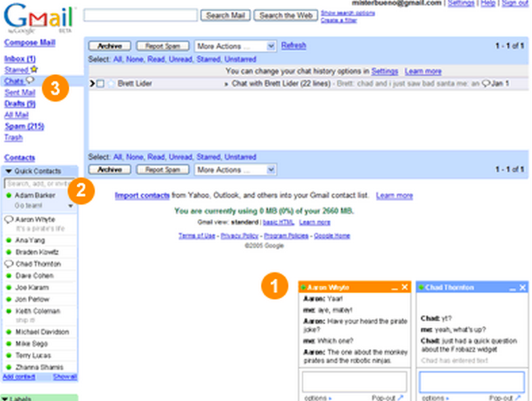Click in the mail search text field
Image resolution: width=532 pixels, height=401 pixels.
point(141,16)
